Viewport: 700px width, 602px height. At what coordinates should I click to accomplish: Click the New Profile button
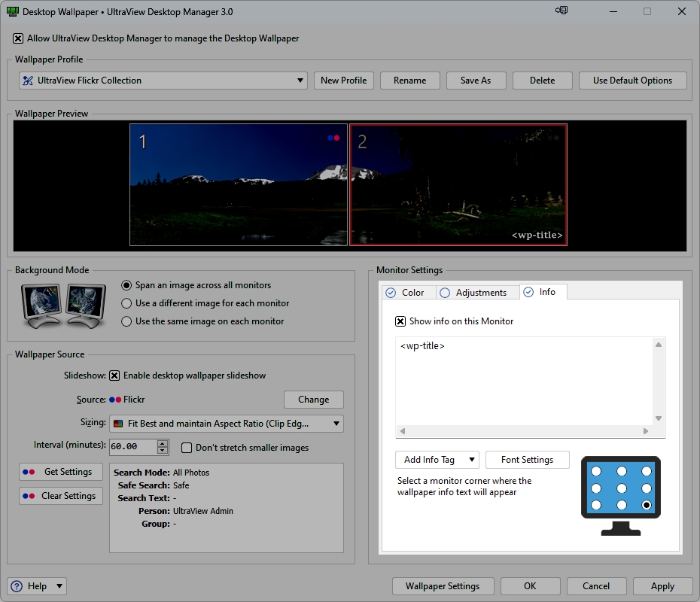coord(344,80)
